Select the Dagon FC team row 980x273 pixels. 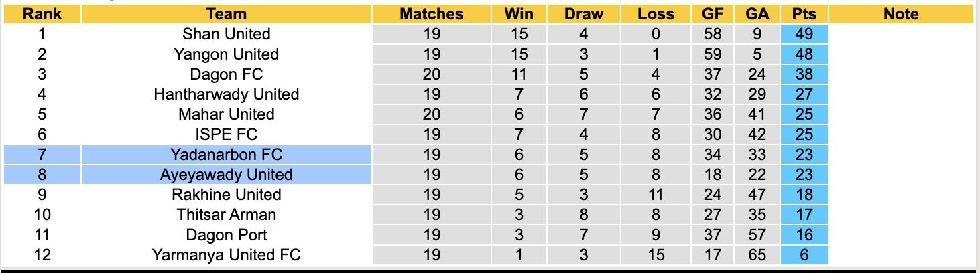click(x=227, y=74)
